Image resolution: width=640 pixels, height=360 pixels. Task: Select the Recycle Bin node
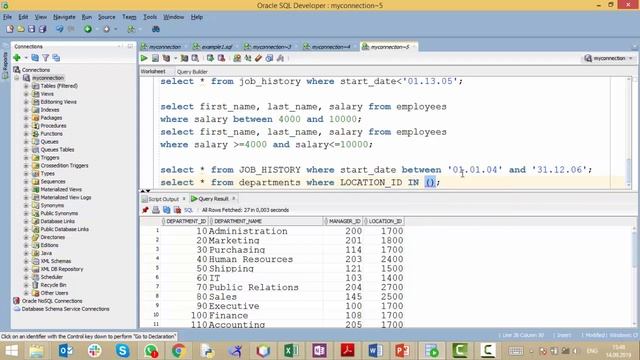tap(53, 285)
